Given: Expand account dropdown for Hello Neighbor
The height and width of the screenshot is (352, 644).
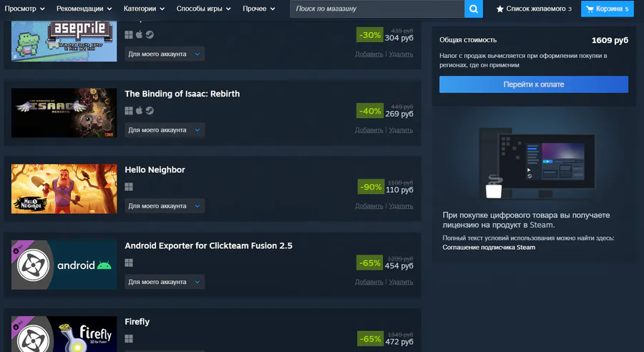Looking at the screenshot, I should (165, 206).
